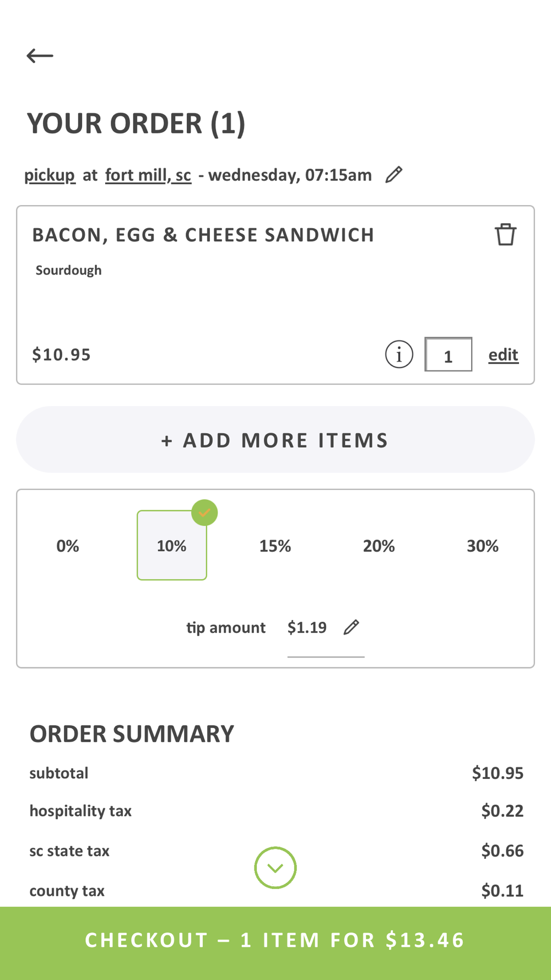Delete sandwich with trash can icon
Image resolution: width=551 pixels, height=980 pixels.
click(x=505, y=234)
